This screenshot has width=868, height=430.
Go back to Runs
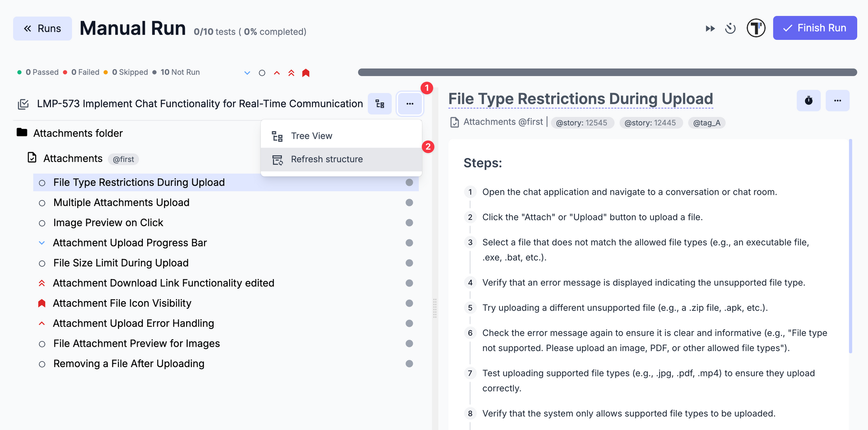(43, 29)
